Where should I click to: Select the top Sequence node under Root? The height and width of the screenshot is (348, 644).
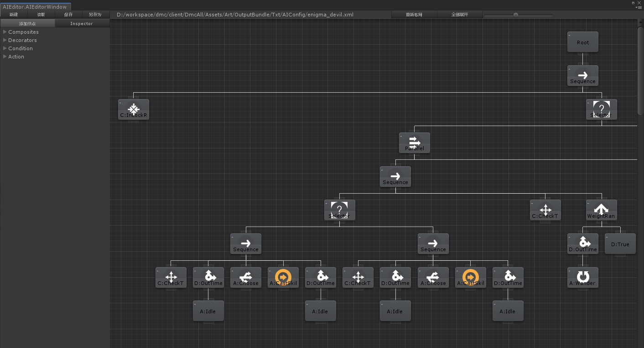[x=582, y=75]
